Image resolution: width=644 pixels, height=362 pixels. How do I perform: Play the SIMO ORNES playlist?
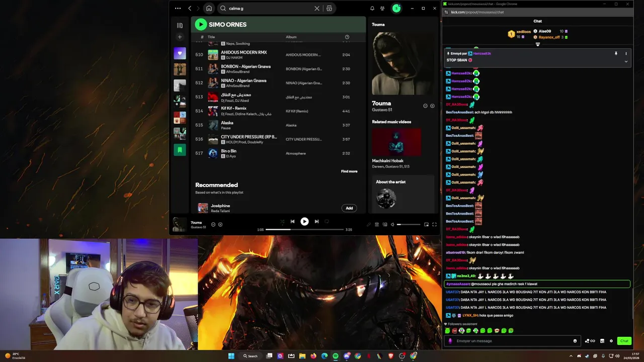coord(201,24)
